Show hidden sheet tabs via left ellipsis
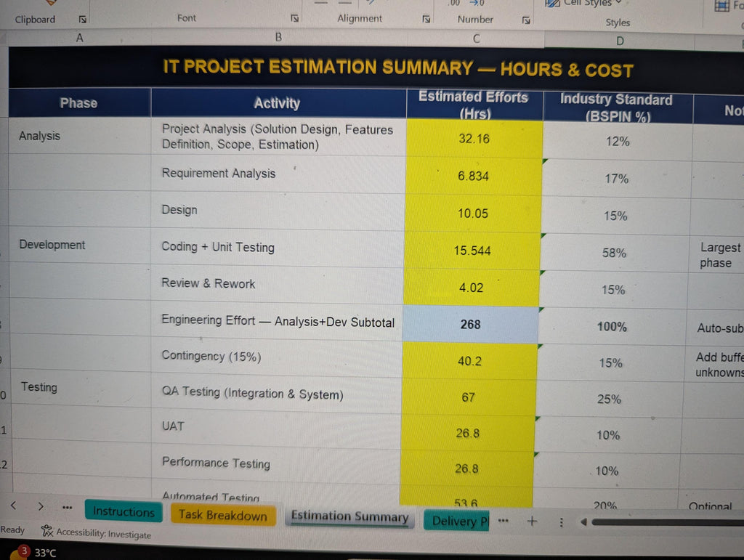This screenshot has width=744, height=560. point(68,508)
